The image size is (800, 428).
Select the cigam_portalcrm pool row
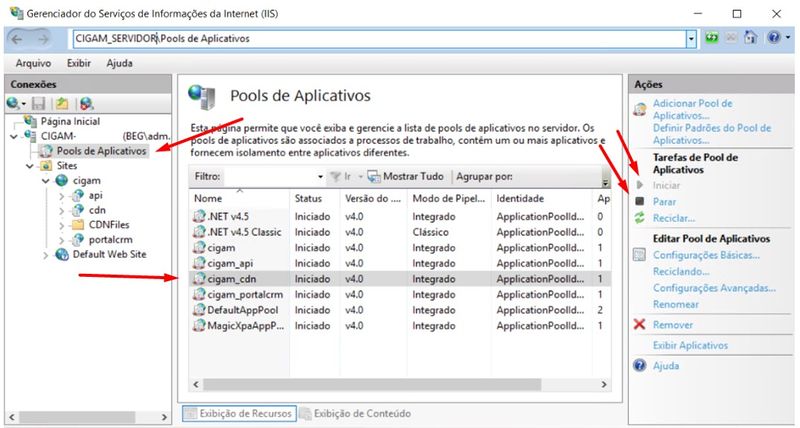[399, 295]
